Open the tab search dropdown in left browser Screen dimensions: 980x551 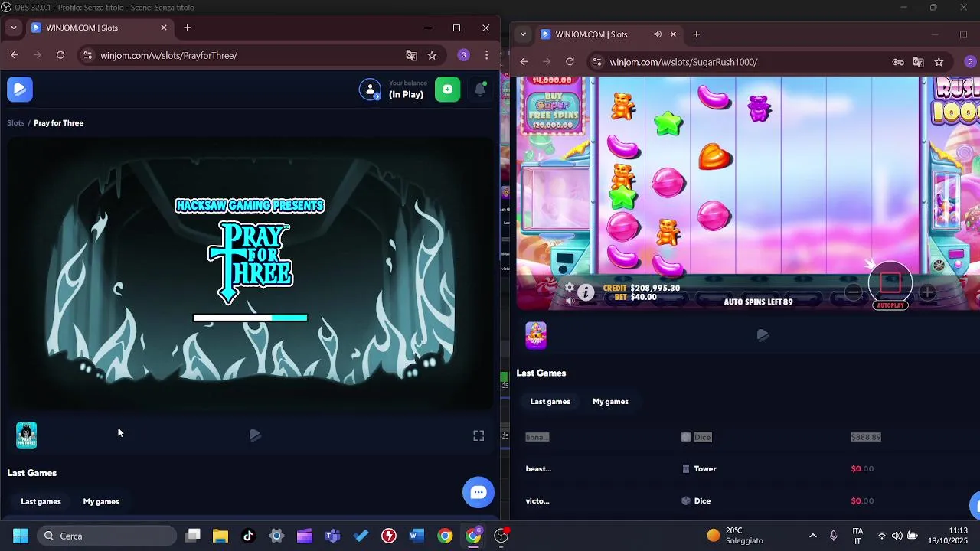[x=13, y=28]
